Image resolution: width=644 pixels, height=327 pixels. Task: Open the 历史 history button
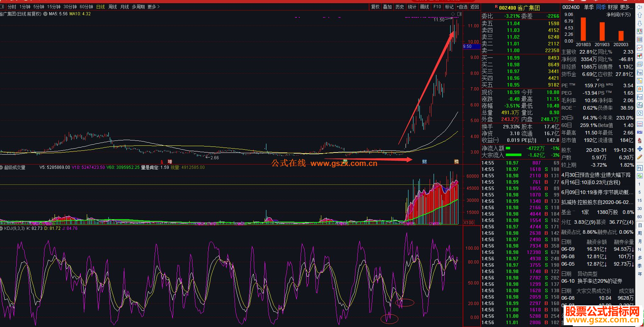coord(400,7)
